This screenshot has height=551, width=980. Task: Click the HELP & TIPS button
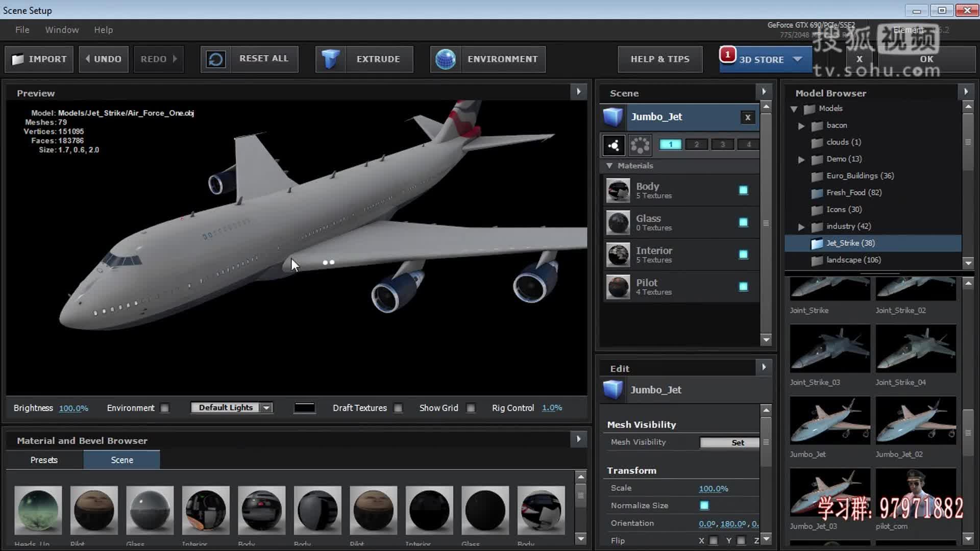click(659, 59)
